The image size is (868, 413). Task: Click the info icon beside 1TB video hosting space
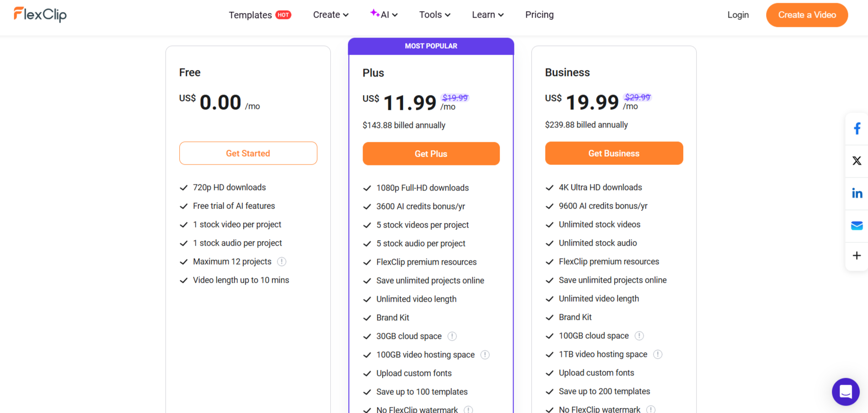coord(658,354)
